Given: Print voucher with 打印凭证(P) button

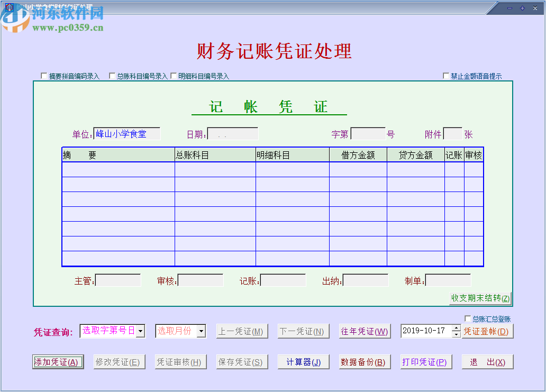Looking at the screenshot, I should click(x=426, y=361).
